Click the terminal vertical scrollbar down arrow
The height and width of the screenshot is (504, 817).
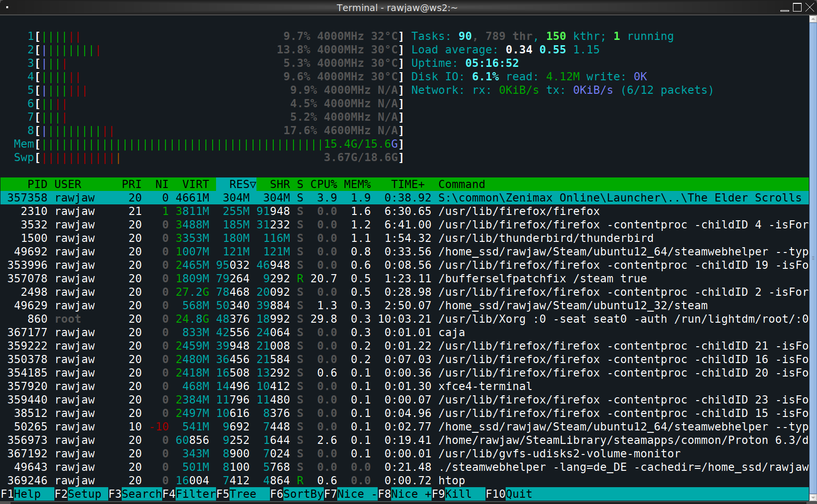[x=813, y=497]
